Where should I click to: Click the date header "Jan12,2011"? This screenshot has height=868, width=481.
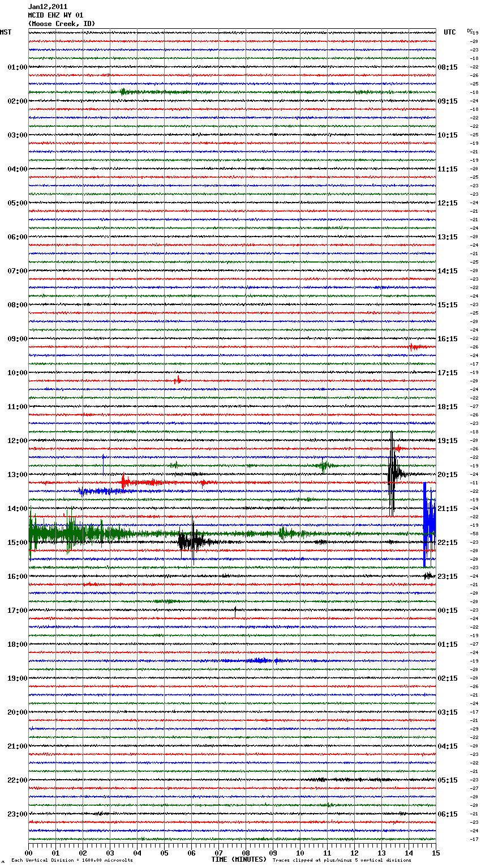48,7
